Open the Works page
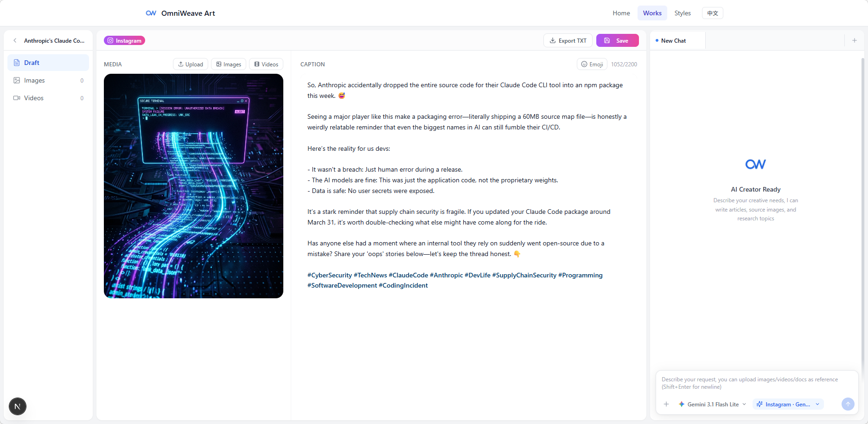Image resolution: width=868 pixels, height=424 pixels. (x=652, y=13)
